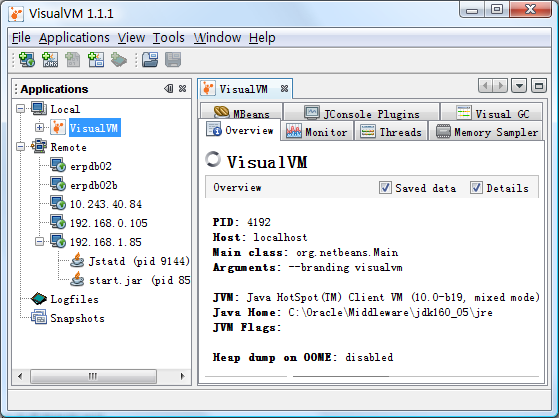Image resolution: width=559 pixels, height=418 pixels.
Task: Collapse the 192.168.1.85 host node
Action: point(40,241)
